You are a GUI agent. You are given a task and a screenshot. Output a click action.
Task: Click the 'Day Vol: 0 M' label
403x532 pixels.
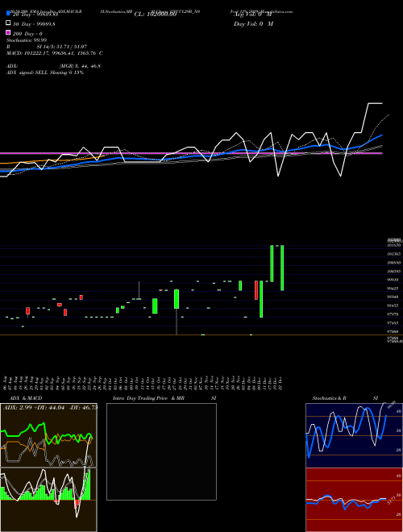(253, 23)
